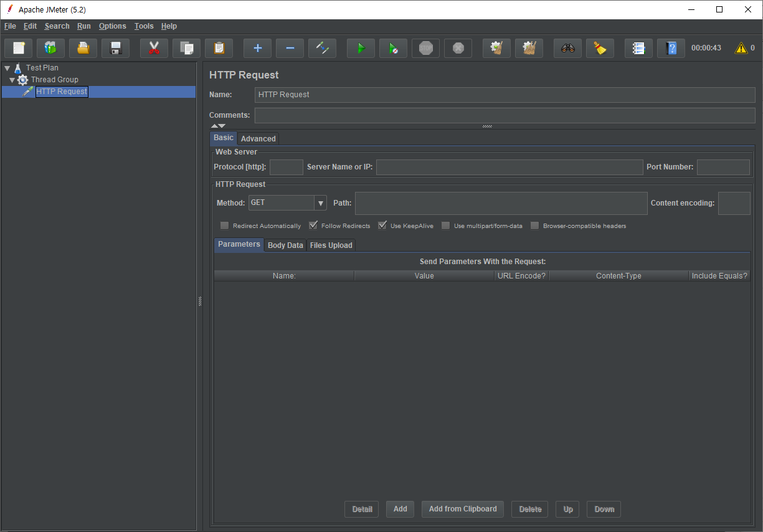The height and width of the screenshot is (532, 763).
Task: Open the Edit menu
Action: tap(31, 26)
